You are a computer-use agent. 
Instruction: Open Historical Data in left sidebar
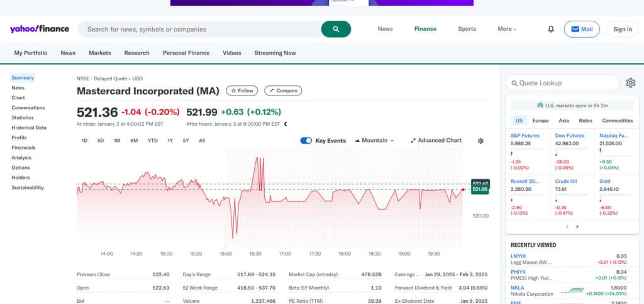[x=29, y=128]
